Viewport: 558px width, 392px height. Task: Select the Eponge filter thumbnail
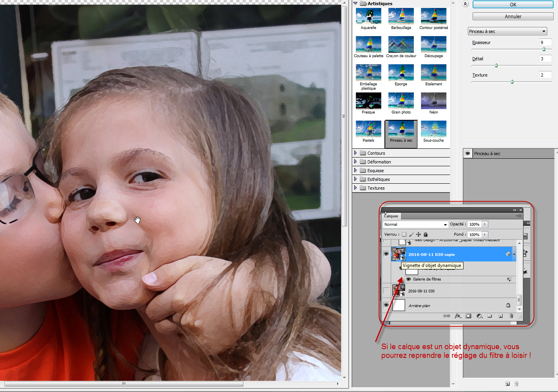pyautogui.click(x=401, y=73)
